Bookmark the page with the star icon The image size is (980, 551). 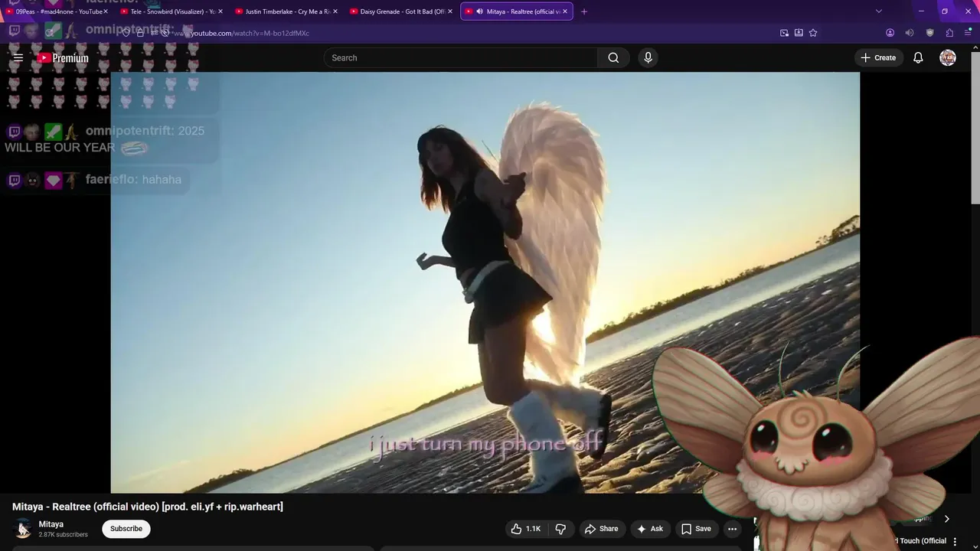(x=813, y=33)
